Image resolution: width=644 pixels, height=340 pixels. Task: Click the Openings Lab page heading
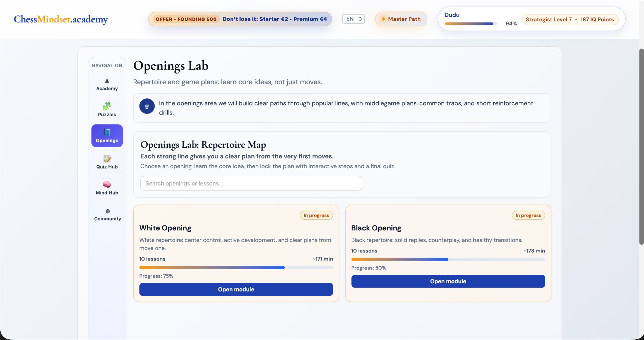171,66
